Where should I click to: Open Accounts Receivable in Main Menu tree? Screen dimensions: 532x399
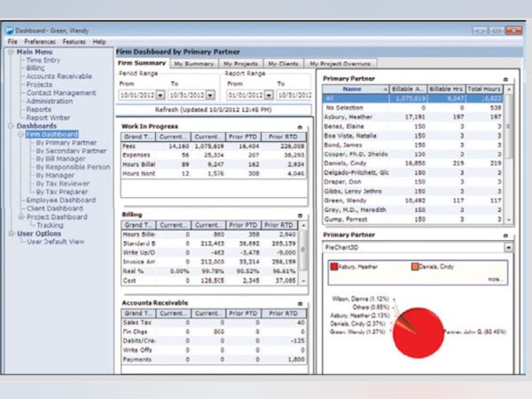point(59,76)
